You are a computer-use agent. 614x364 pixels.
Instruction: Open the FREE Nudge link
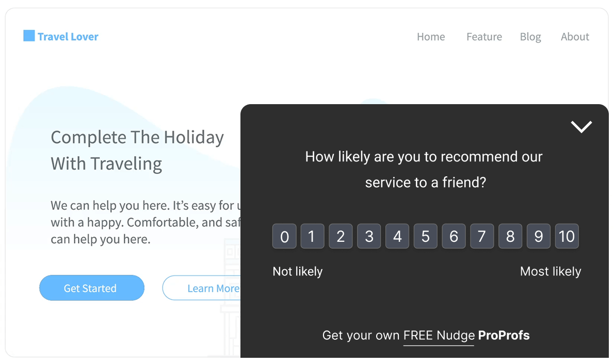click(439, 335)
